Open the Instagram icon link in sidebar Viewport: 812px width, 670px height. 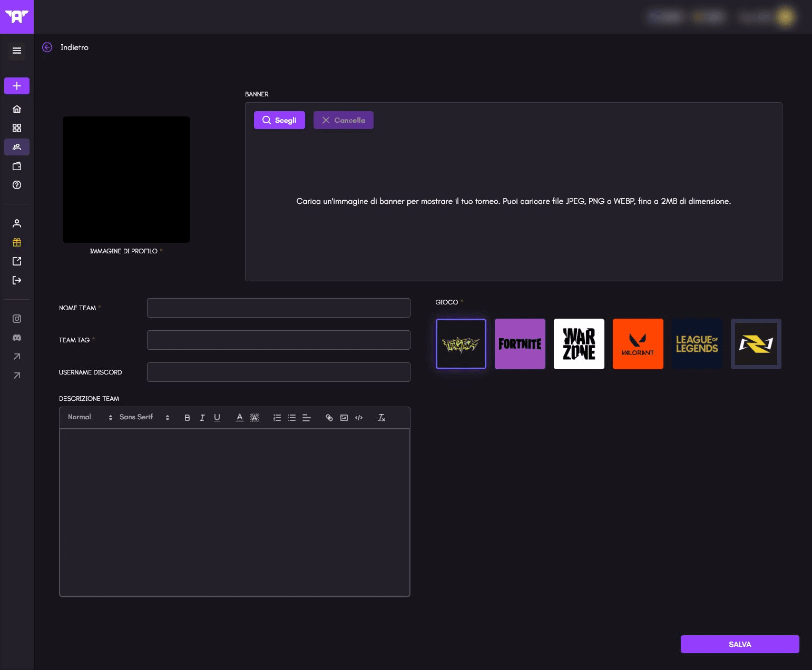[x=17, y=319]
